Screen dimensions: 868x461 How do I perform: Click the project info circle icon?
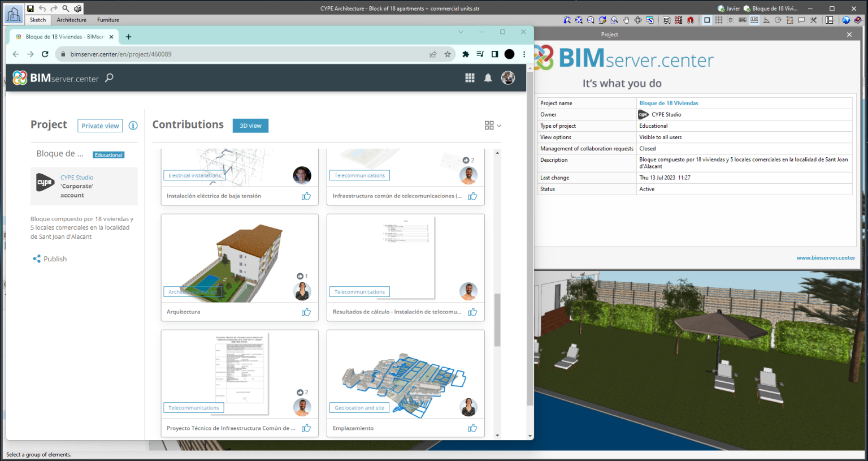133,126
